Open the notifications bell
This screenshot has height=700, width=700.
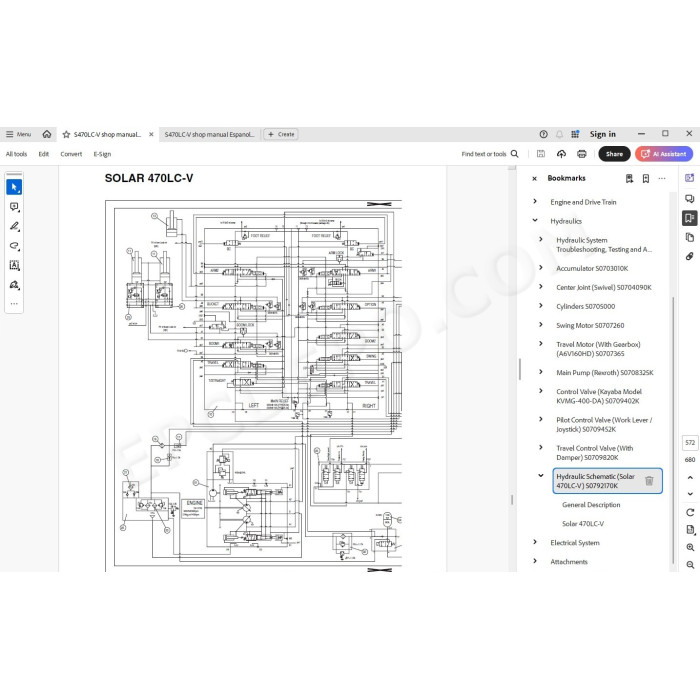point(559,134)
